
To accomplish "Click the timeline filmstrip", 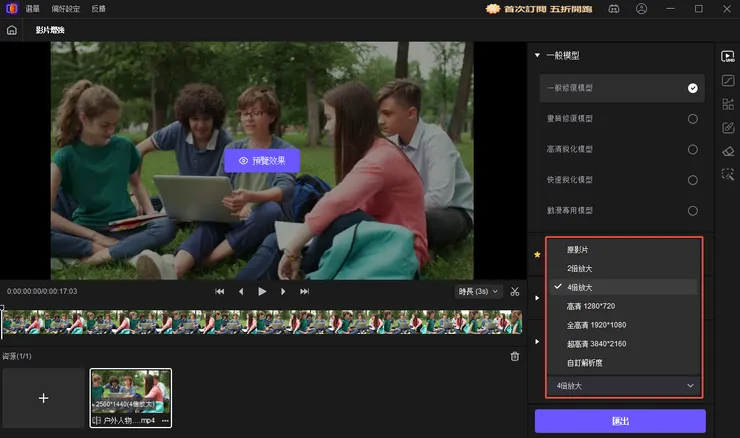I will [x=262, y=322].
